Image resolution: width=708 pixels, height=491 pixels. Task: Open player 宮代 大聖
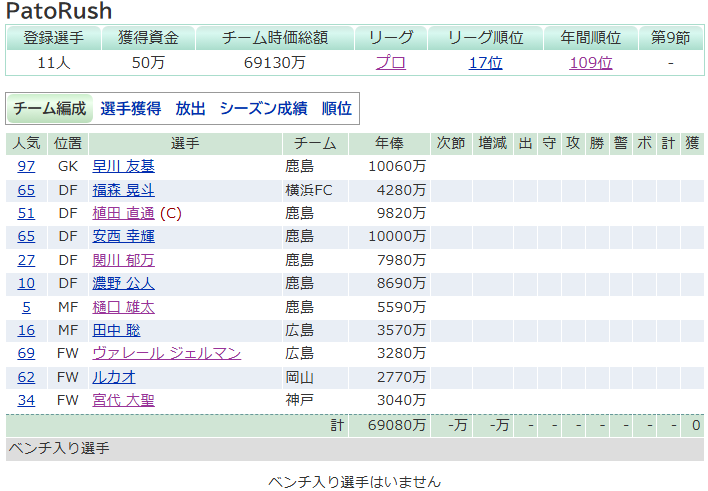click(123, 400)
